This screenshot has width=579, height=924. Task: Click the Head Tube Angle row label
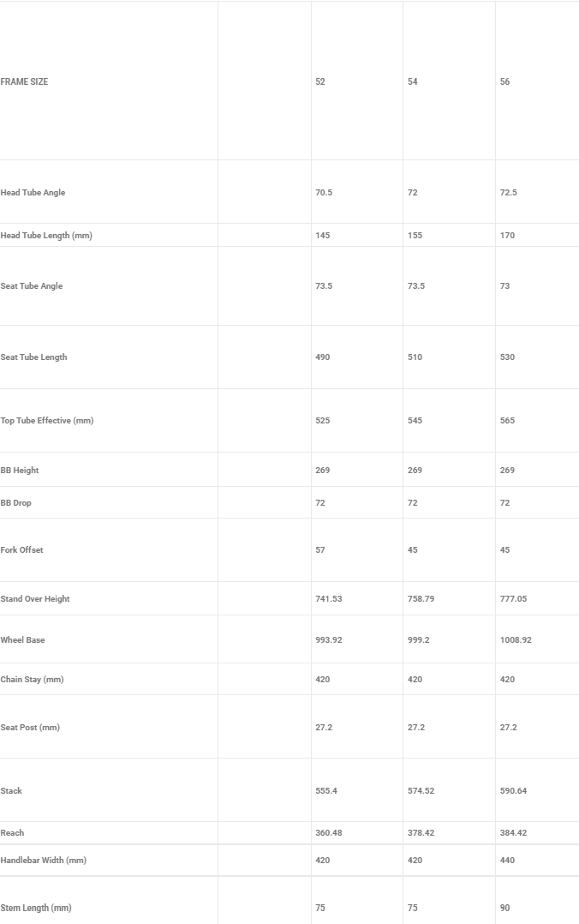pos(33,193)
